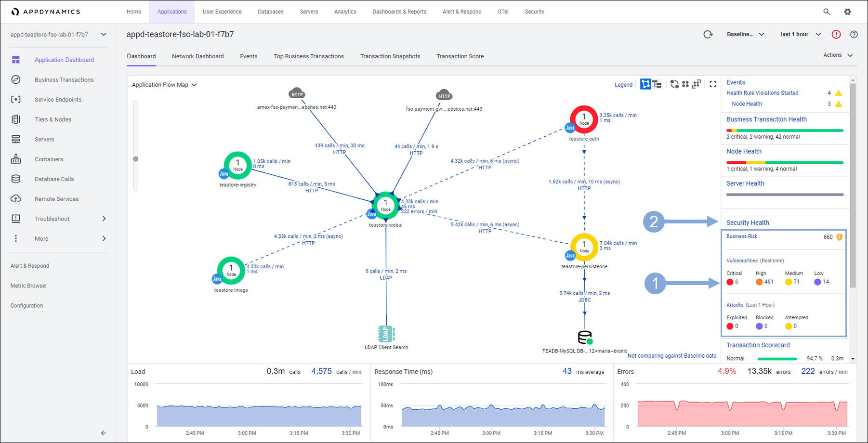The height and width of the screenshot is (443, 868).
Task: Switch to Network Dashboard tab
Action: tap(198, 56)
